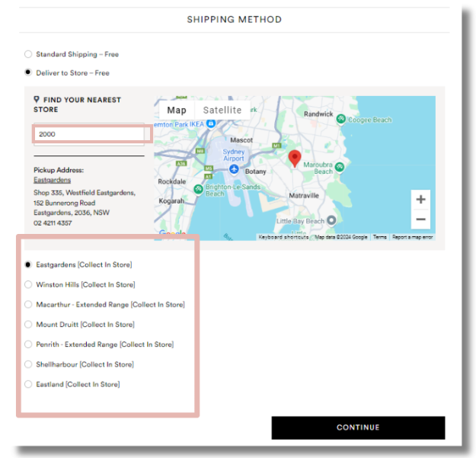
Task: Choose Shellharbour collect in store
Action: coord(28,364)
